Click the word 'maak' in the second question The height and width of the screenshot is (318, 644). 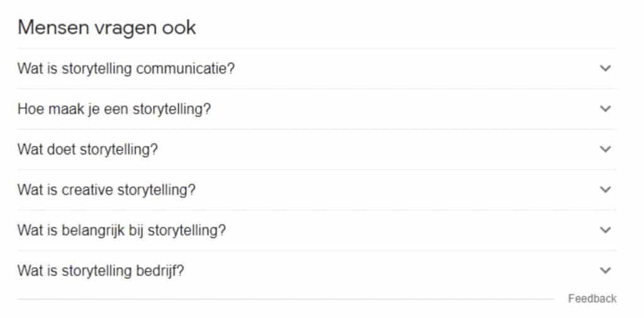click(x=62, y=109)
